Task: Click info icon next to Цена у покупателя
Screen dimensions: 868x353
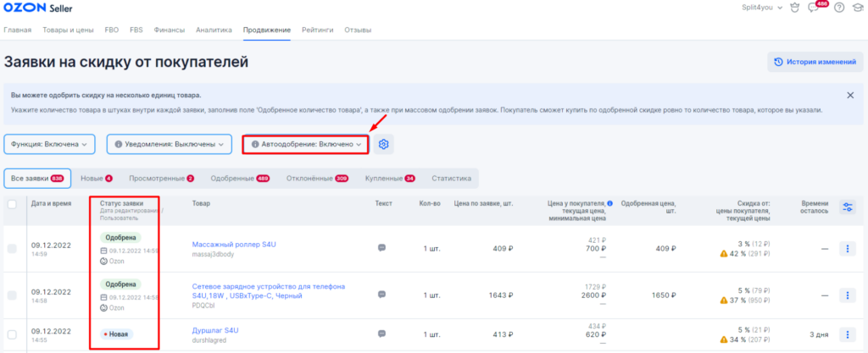Action: [x=609, y=202]
